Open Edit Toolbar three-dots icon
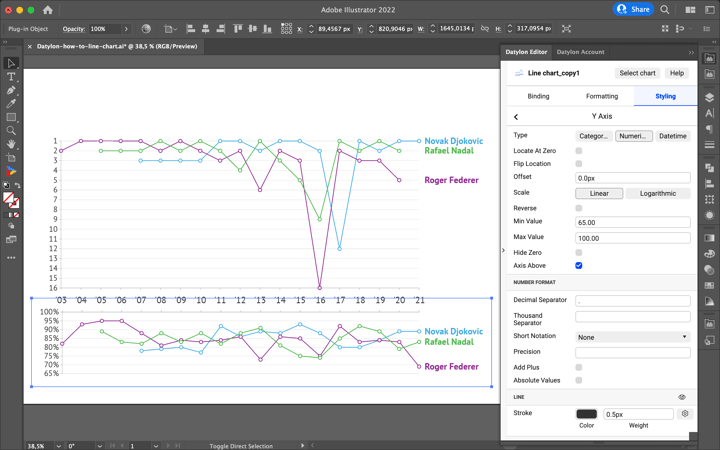Viewport: 720px width, 450px height. [11, 258]
